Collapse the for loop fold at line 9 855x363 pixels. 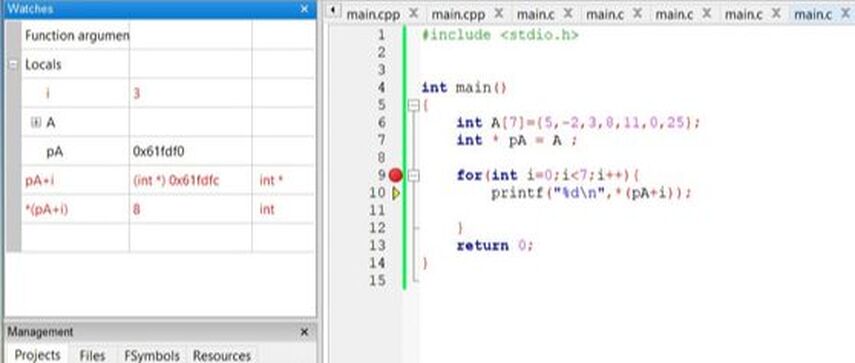point(413,176)
